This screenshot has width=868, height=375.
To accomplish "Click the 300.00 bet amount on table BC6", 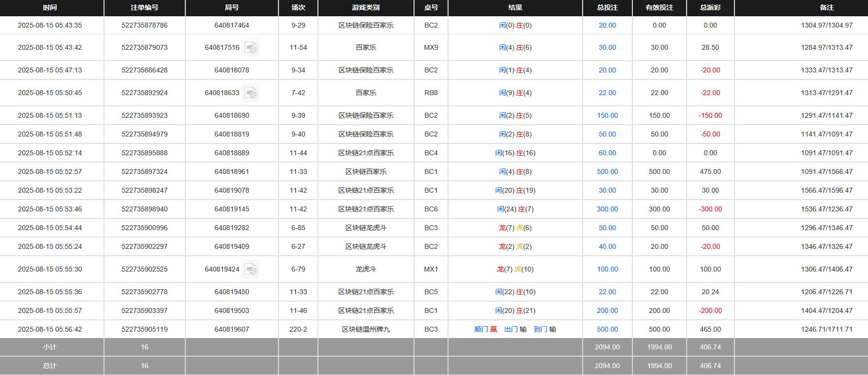I will point(607,209).
